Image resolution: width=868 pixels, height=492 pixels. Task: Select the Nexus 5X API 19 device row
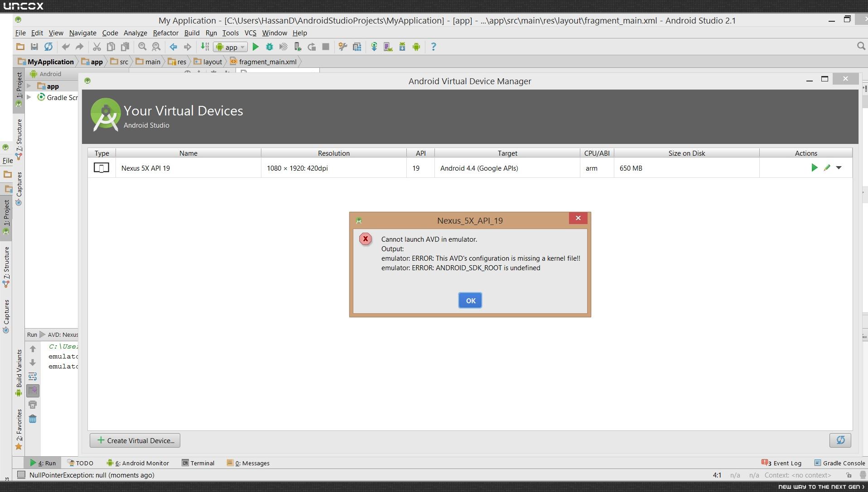(x=470, y=168)
